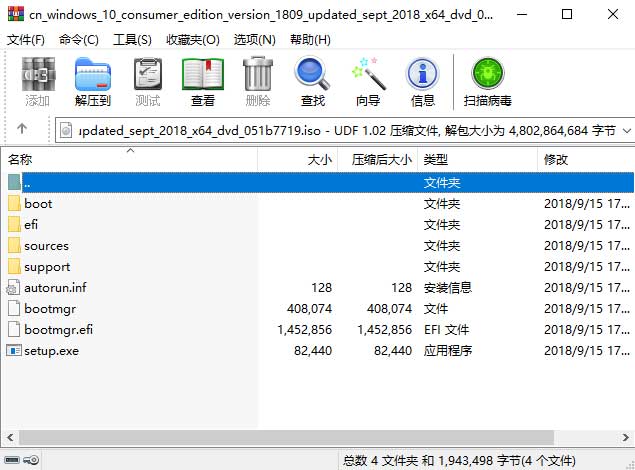Click the ISO file icon in address bar
Image resolution: width=635 pixels, height=470 pixels.
pos(66,130)
